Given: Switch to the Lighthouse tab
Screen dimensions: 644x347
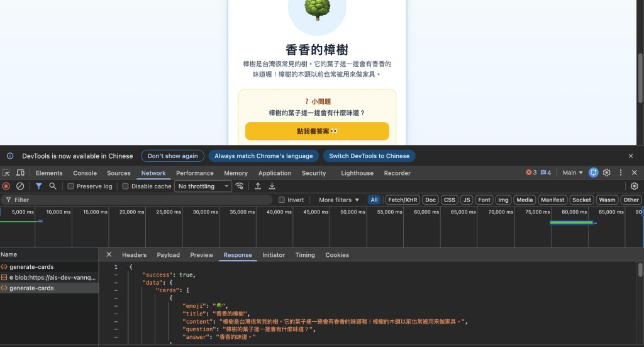Looking at the screenshot, I should (357, 173).
